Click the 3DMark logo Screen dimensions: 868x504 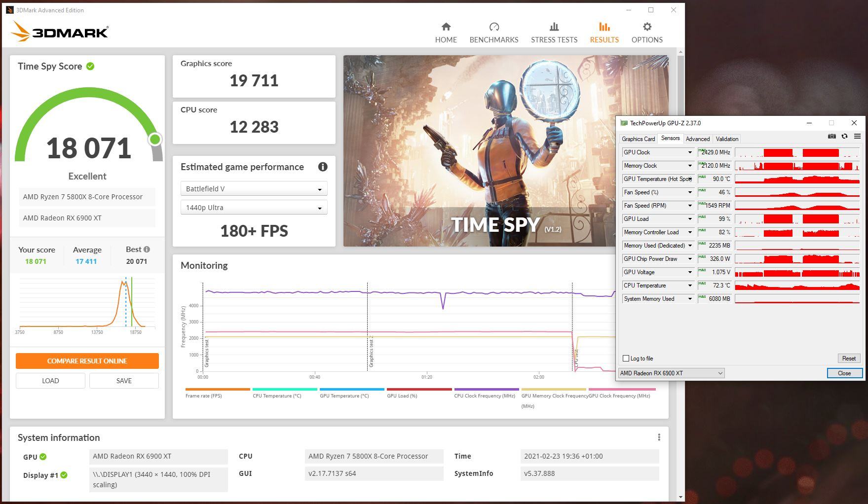(x=59, y=31)
